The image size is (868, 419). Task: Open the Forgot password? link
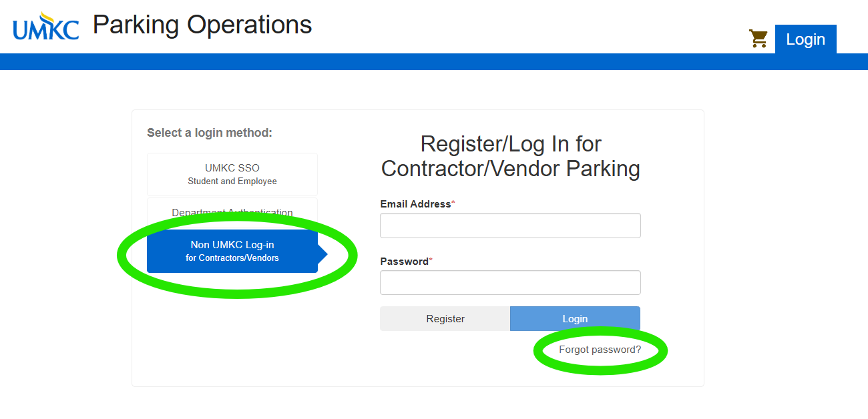(600, 350)
